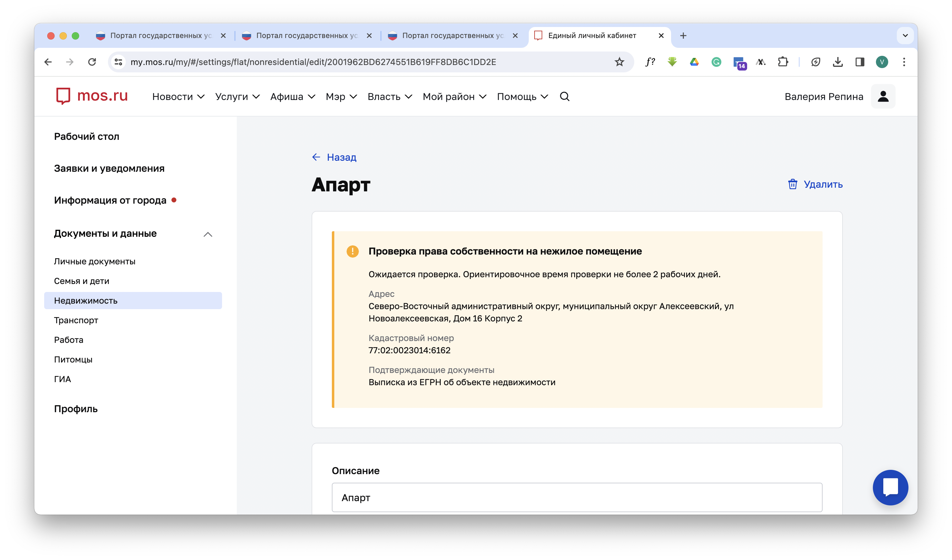
Task: Click Удалить button
Action: point(815,184)
